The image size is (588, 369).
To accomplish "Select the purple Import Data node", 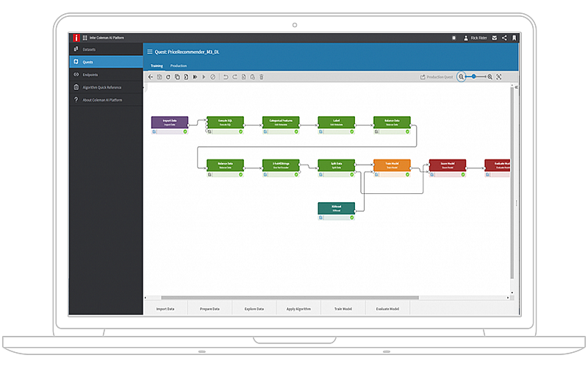I will click(x=170, y=122).
